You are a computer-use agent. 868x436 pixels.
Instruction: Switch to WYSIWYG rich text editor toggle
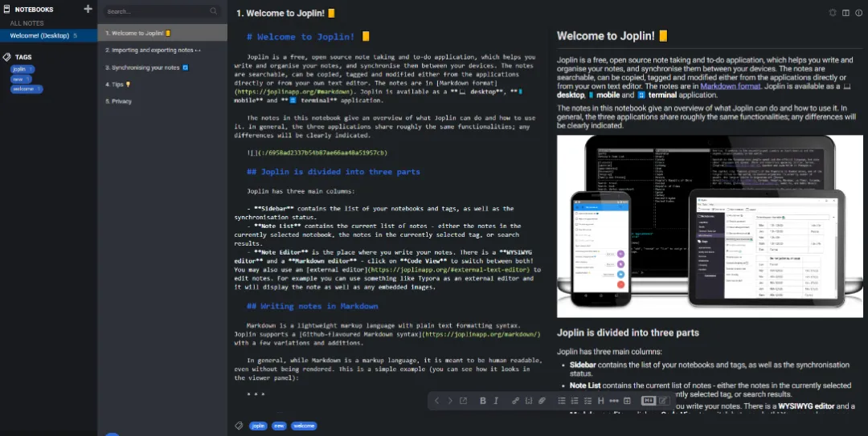[x=662, y=401]
